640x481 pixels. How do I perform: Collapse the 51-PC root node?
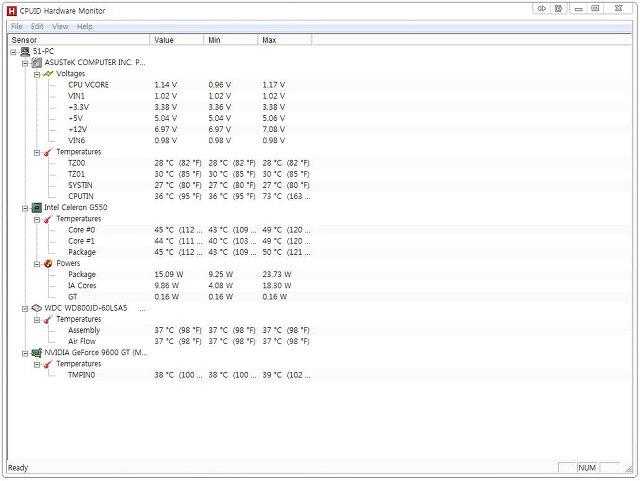(13, 52)
